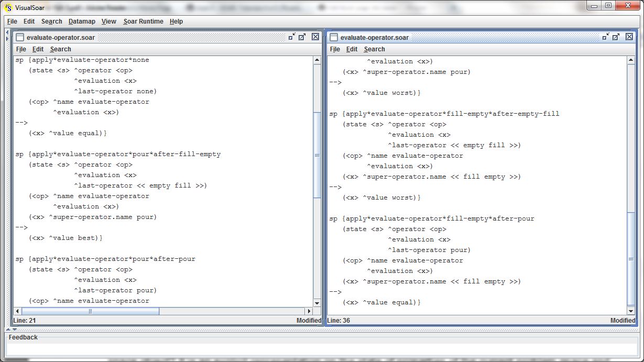The width and height of the screenshot is (644, 362).
Task: Click the left evaluate-operator.soar document icon
Action: click(x=20, y=37)
